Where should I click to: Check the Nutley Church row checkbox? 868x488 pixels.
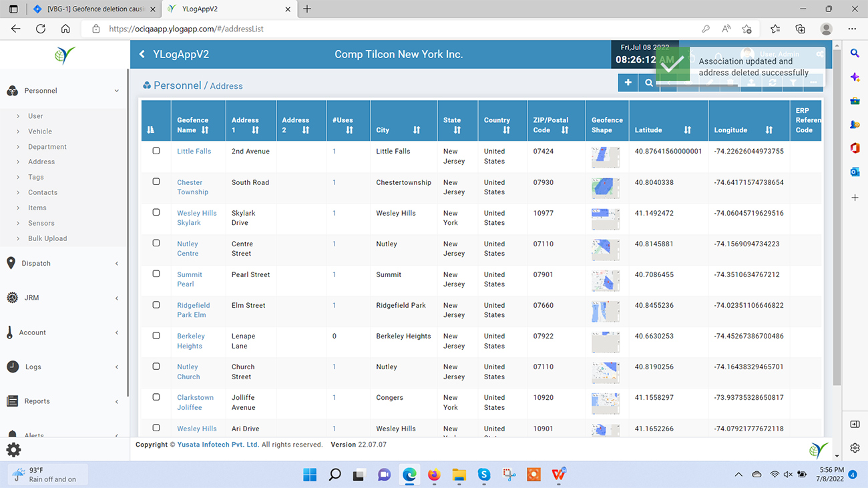click(x=156, y=366)
